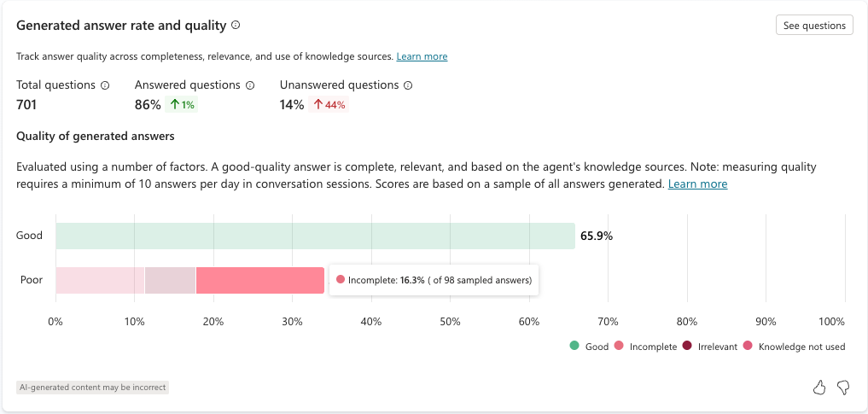Screen dimensions: 868x414
Task: Open Learn more link under title
Action: tap(422, 56)
